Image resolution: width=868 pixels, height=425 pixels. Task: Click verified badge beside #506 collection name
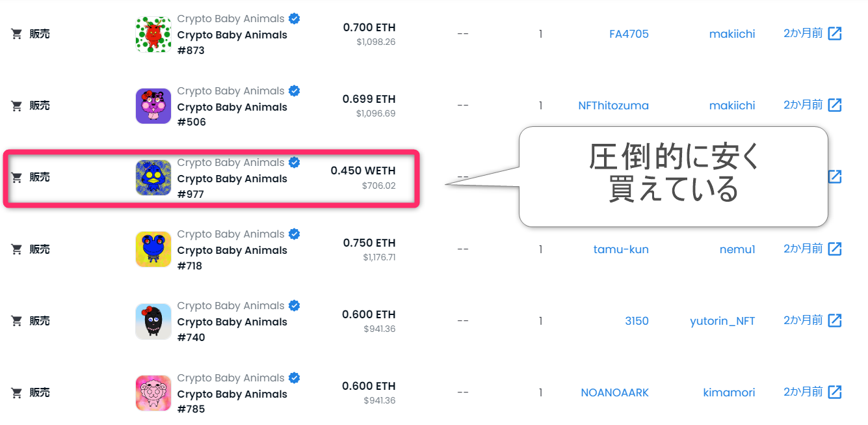point(295,91)
